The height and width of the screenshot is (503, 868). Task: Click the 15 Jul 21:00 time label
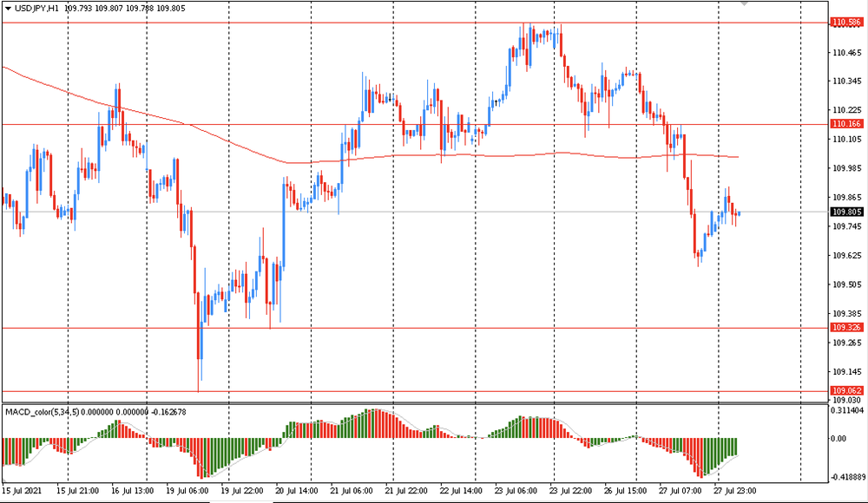[x=78, y=491]
